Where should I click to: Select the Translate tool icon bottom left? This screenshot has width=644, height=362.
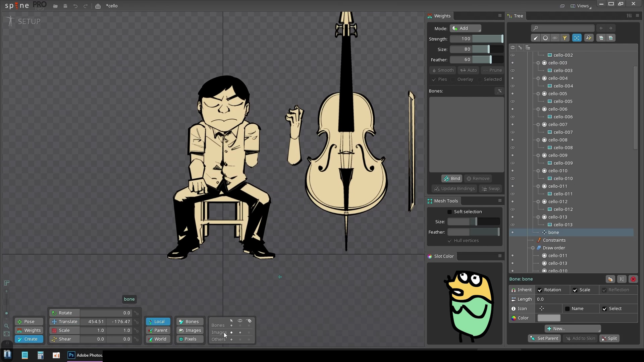pos(54,321)
